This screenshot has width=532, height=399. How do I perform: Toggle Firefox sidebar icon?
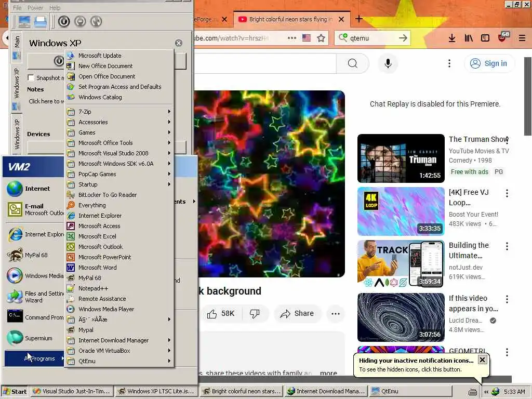tap(485, 38)
